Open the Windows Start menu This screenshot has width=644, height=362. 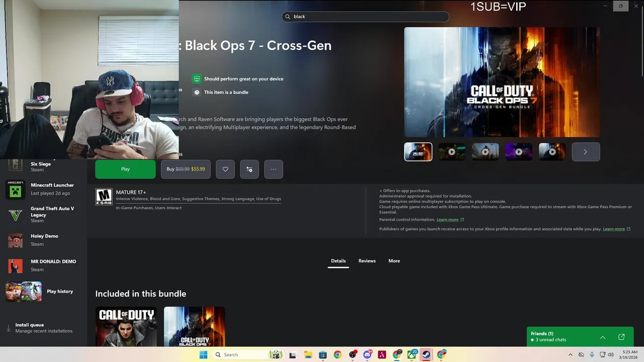pyautogui.click(x=203, y=355)
